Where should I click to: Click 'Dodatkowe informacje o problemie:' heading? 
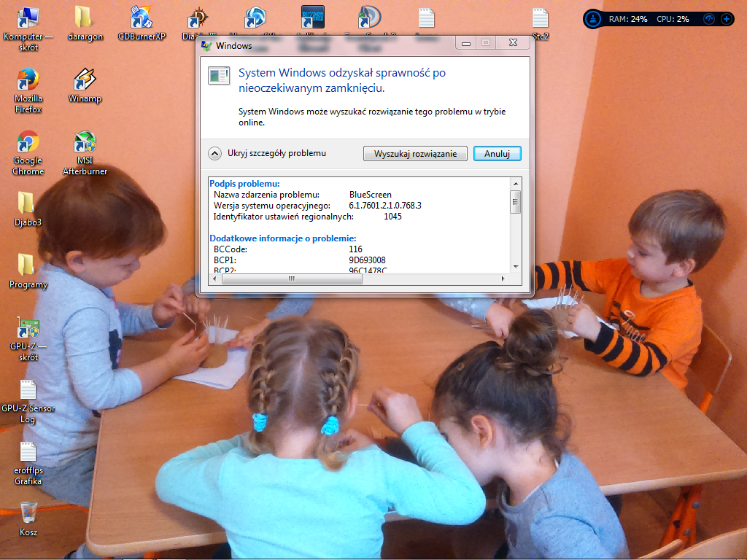[283, 238]
